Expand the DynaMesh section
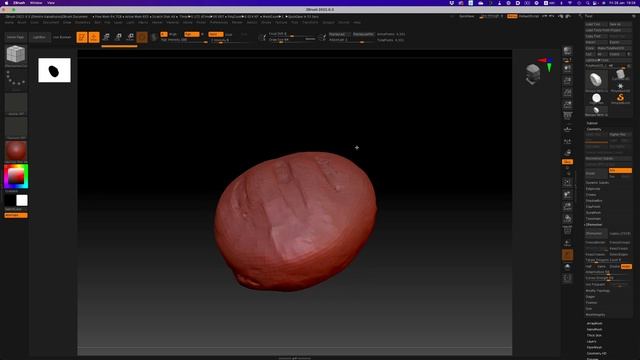640x360 pixels. click(x=593, y=213)
